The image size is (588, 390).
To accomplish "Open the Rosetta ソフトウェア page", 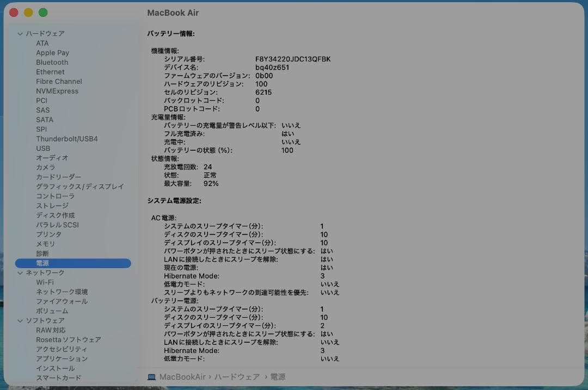I will [x=67, y=339].
